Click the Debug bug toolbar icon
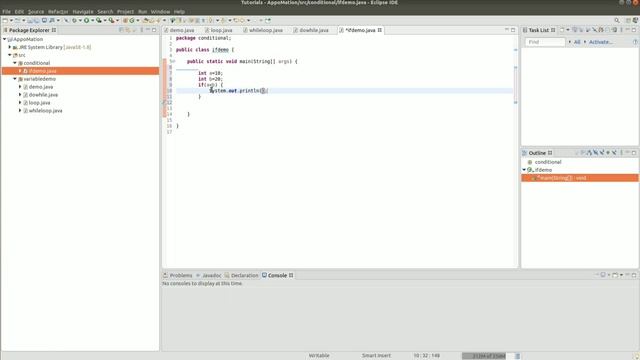This screenshot has height=360, width=640. [74, 20]
